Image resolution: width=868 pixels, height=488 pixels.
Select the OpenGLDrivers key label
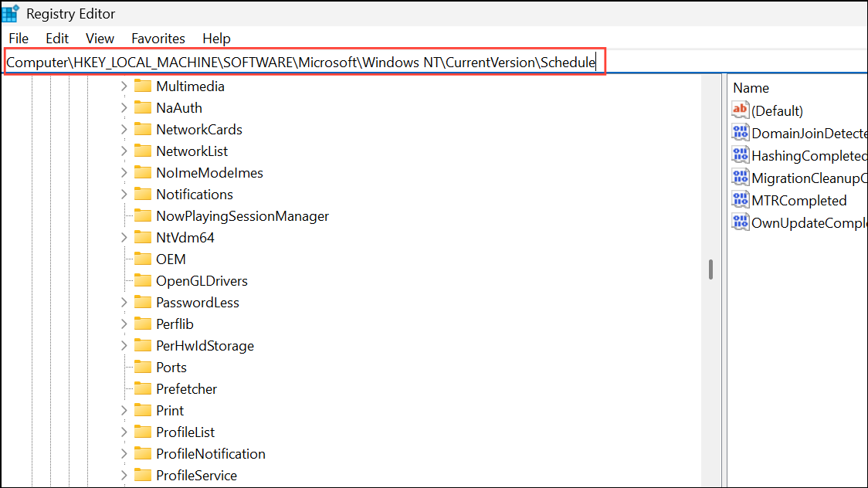coord(202,281)
